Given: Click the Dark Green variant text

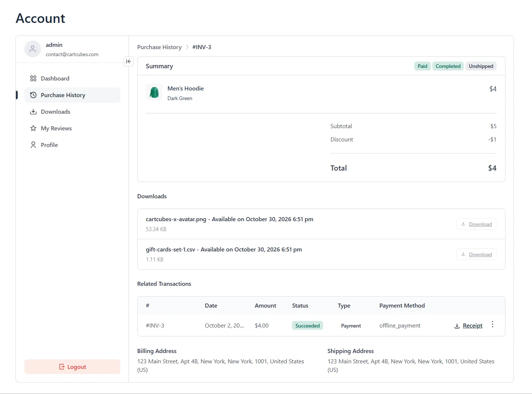Looking at the screenshot, I should 180,98.
